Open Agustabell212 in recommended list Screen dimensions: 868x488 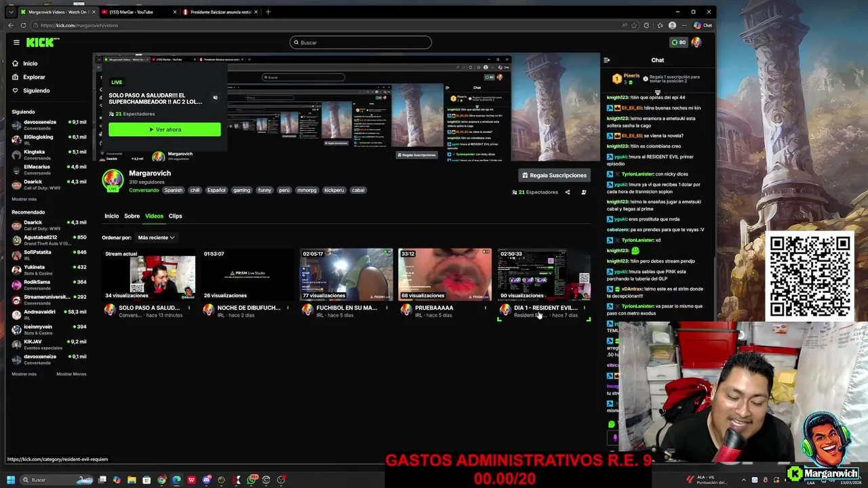click(49, 240)
